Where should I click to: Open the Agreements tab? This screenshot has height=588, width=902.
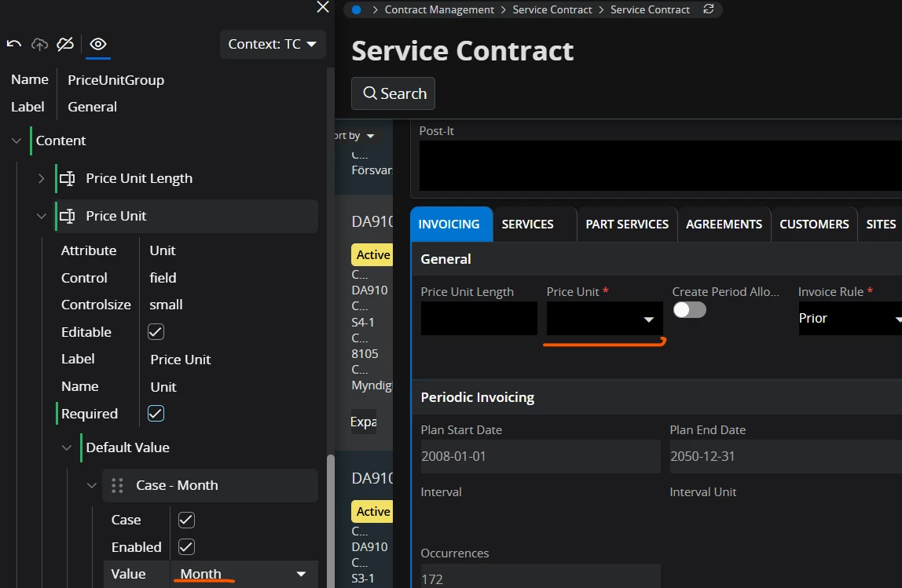point(724,224)
